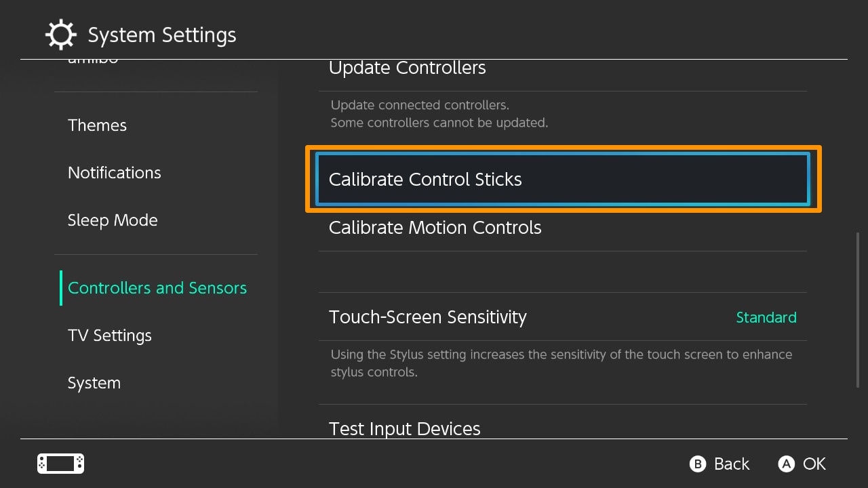868x488 pixels.
Task: Click the circled A button glyph
Action: (786, 464)
